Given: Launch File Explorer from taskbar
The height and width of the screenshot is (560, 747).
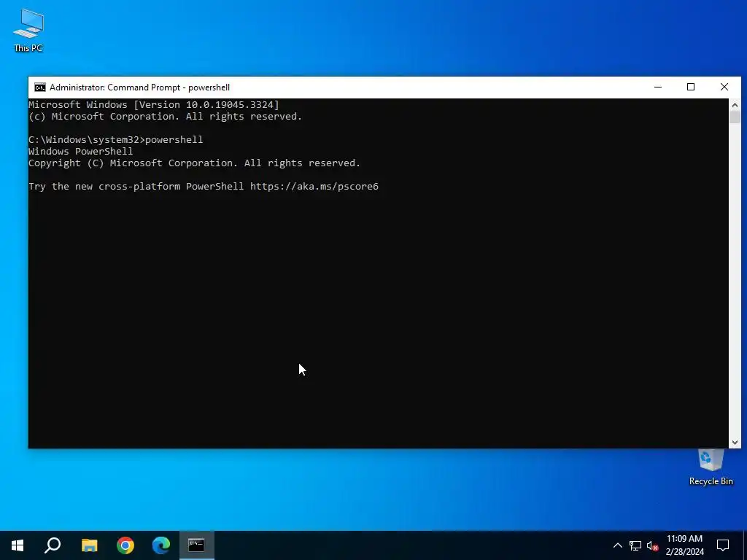Looking at the screenshot, I should point(89,545).
